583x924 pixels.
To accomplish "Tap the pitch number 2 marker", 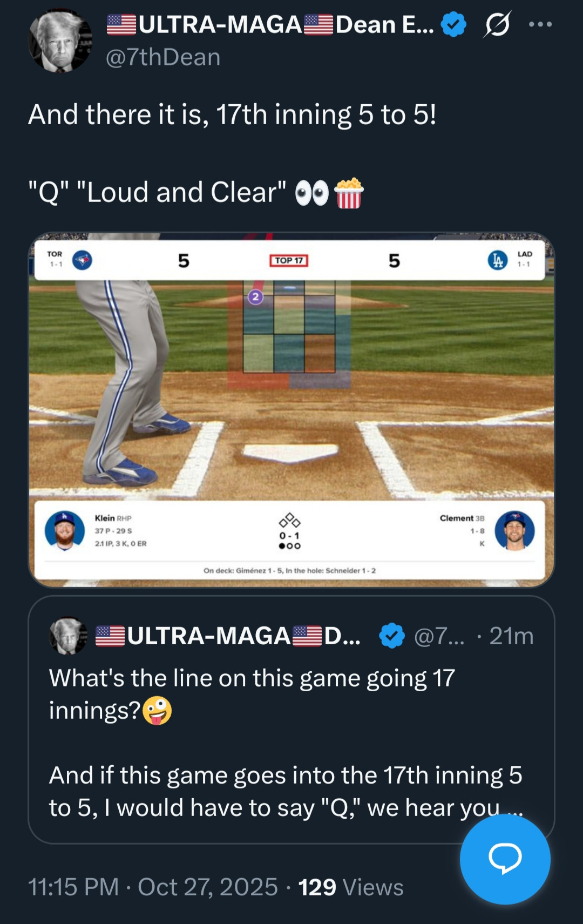I will [x=255, y=297].
